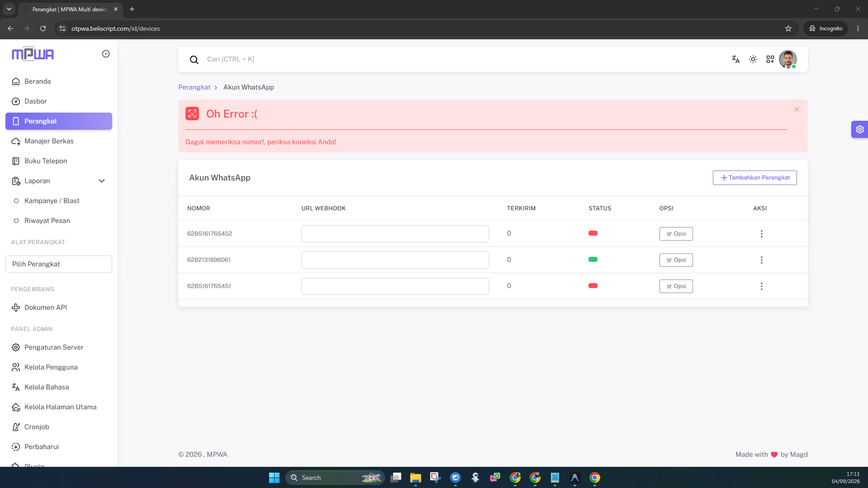Click Opsi button for 6285161765451
Viewport: 868px width, 488px height.
click(x=676, y=286)
